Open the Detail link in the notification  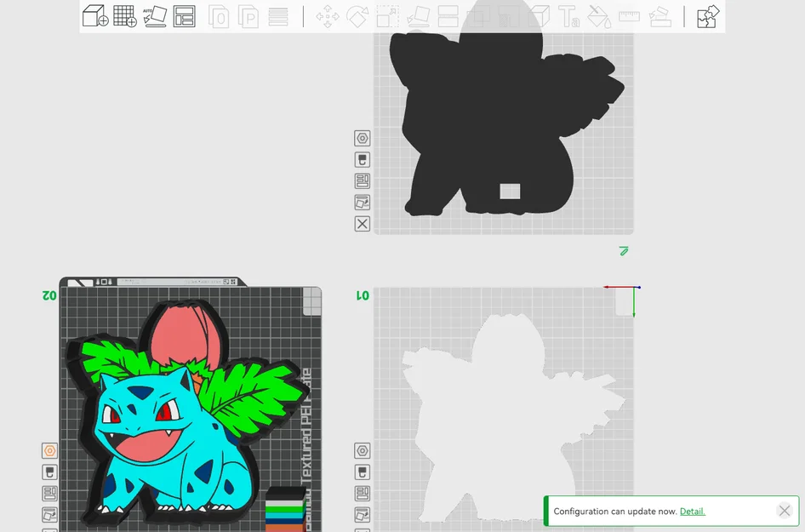click(692, 512)
